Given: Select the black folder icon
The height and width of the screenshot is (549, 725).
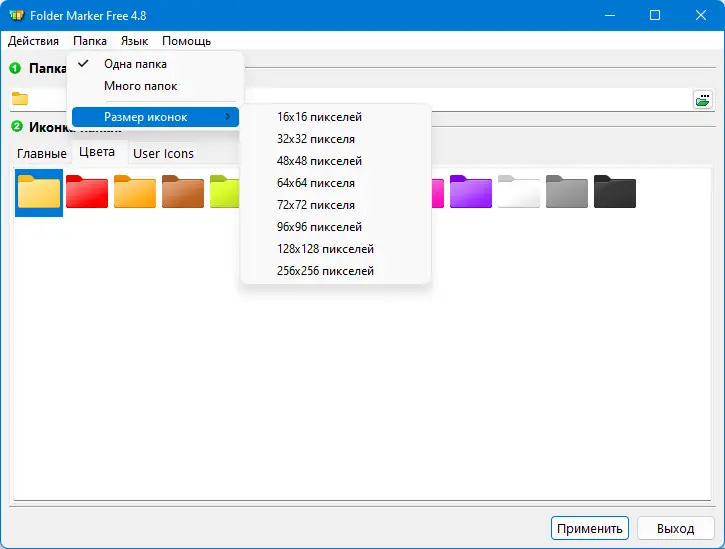Looking at the screenshot, I should (x=615, y=191).
